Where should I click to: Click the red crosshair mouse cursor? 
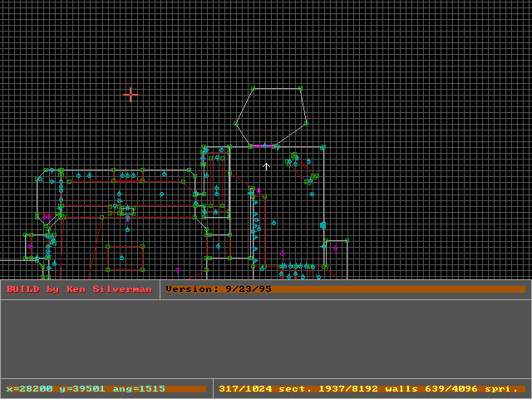131,95
